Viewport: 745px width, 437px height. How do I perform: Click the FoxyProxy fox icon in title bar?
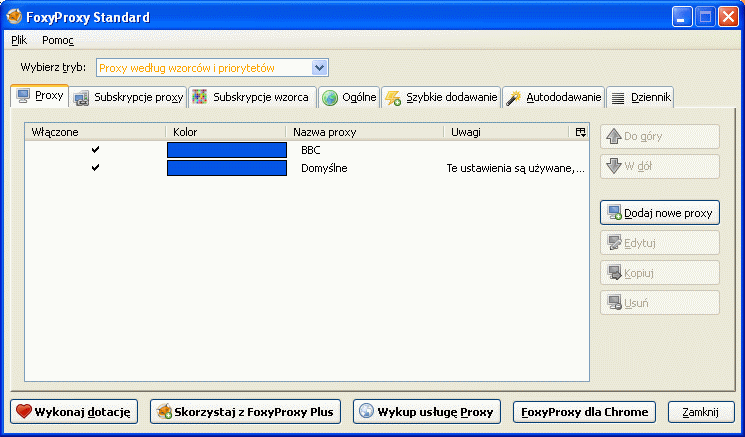(x=14, y=17)
